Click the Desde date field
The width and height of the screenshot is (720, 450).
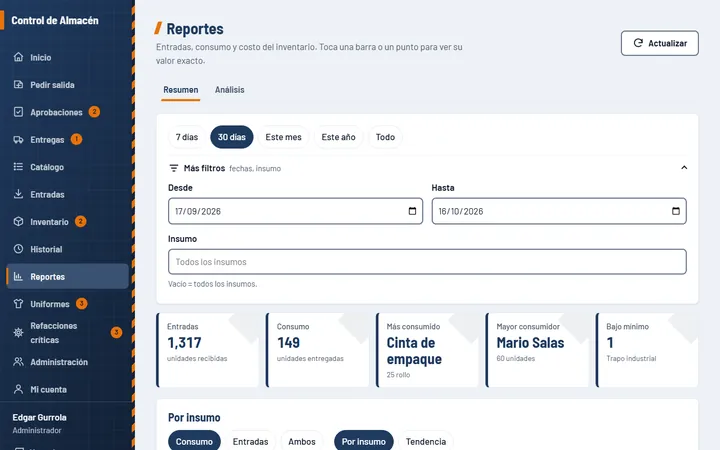point(295,211)
